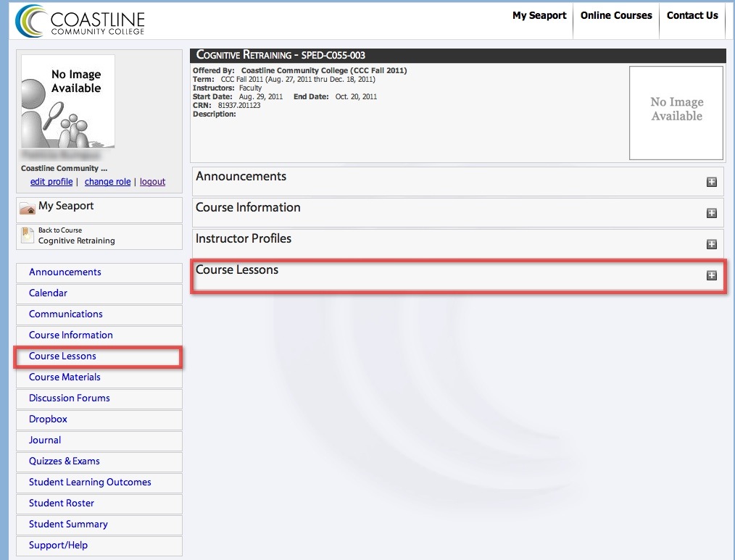Open Support/Help in the sidebar menu
735x560 pixels.
[99, 546]
